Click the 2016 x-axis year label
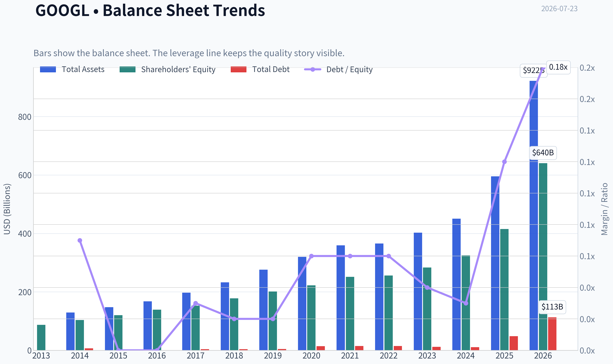 click(157, 356)
